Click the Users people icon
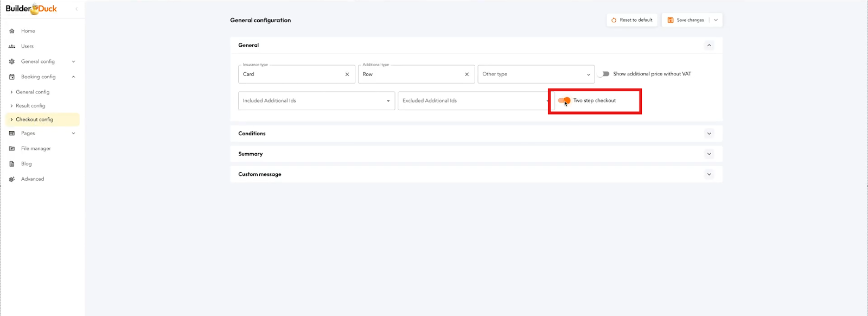 [12, 46]
